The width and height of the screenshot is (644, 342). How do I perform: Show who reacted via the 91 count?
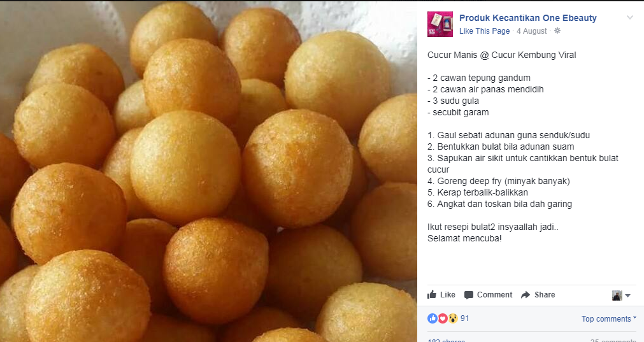coord(464,318)
